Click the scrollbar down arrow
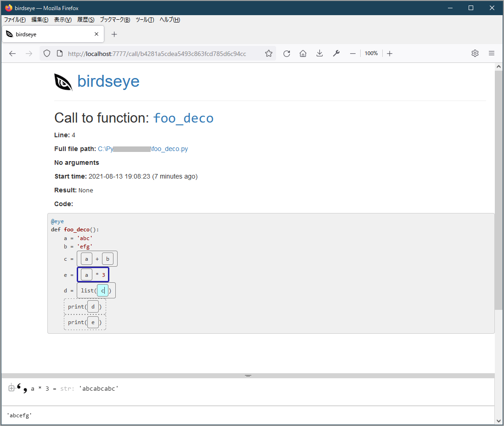 (498, 421)
